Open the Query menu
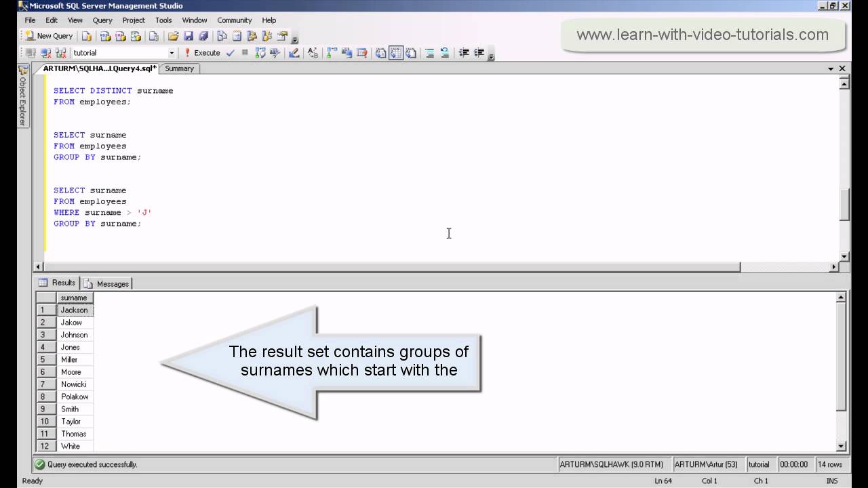This screenshot has height=488, width=868. [x=102, y=20]
